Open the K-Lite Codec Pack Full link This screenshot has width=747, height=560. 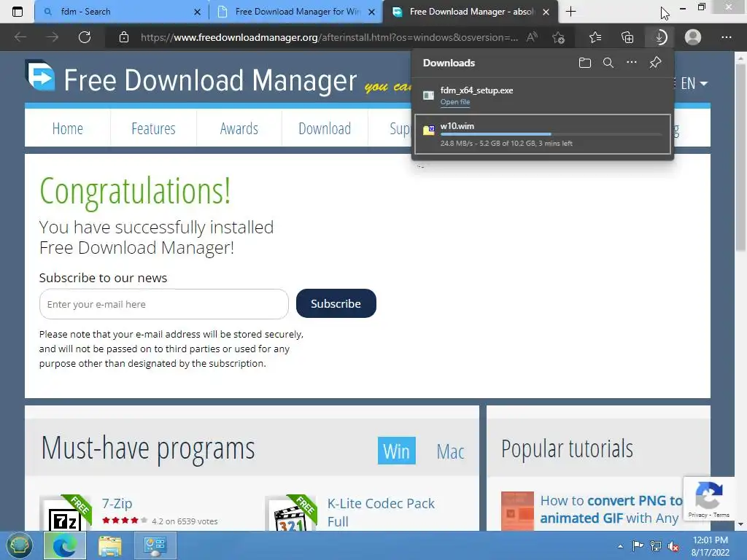pyautogui.click(x=381, y=513)
